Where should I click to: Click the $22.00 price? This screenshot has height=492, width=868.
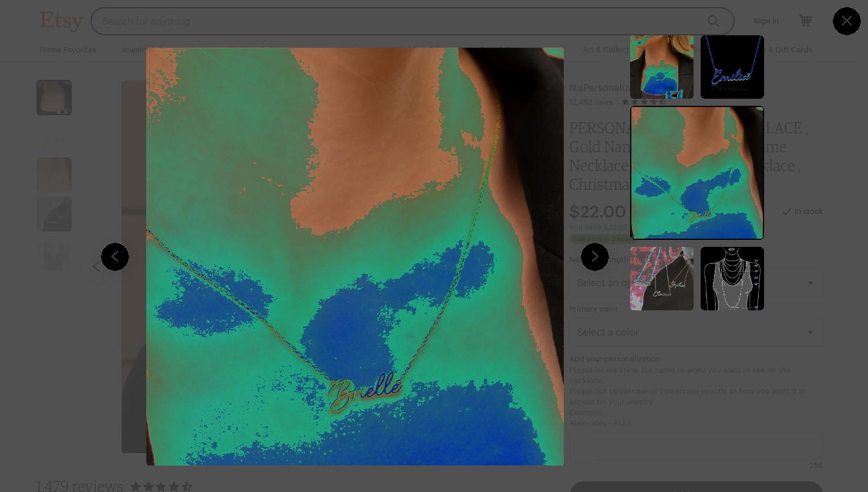(x=597, y=212)
